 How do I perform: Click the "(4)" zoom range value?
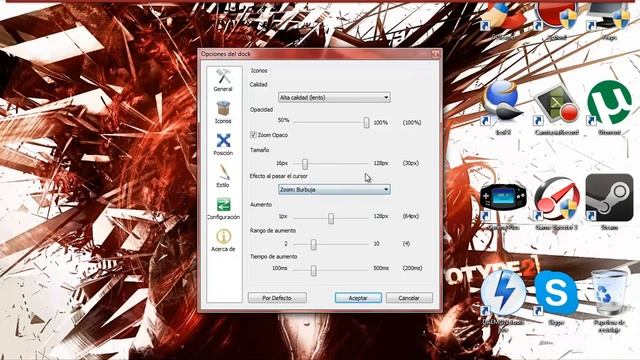(x=406, y=244)
